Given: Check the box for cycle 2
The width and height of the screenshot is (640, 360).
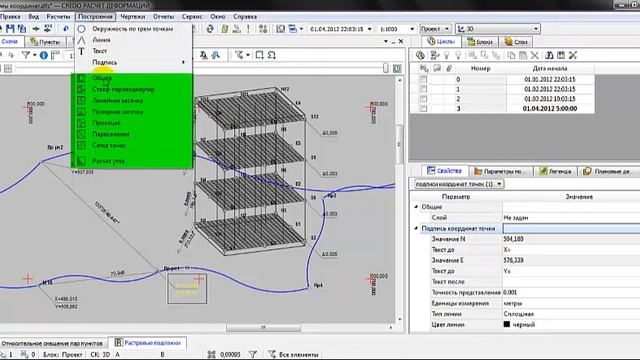Looking at the screenshot, I should pyautogui.click(x=424, y=99).
